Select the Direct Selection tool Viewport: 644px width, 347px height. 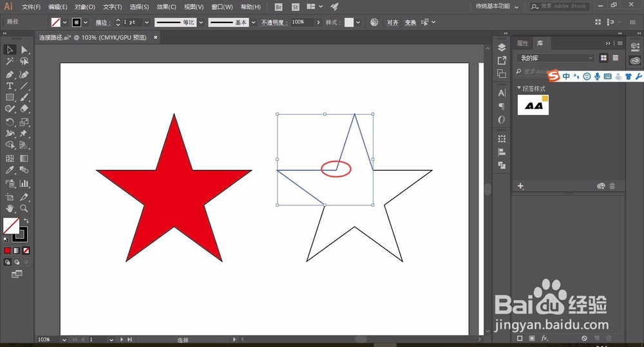coord(24,50)
